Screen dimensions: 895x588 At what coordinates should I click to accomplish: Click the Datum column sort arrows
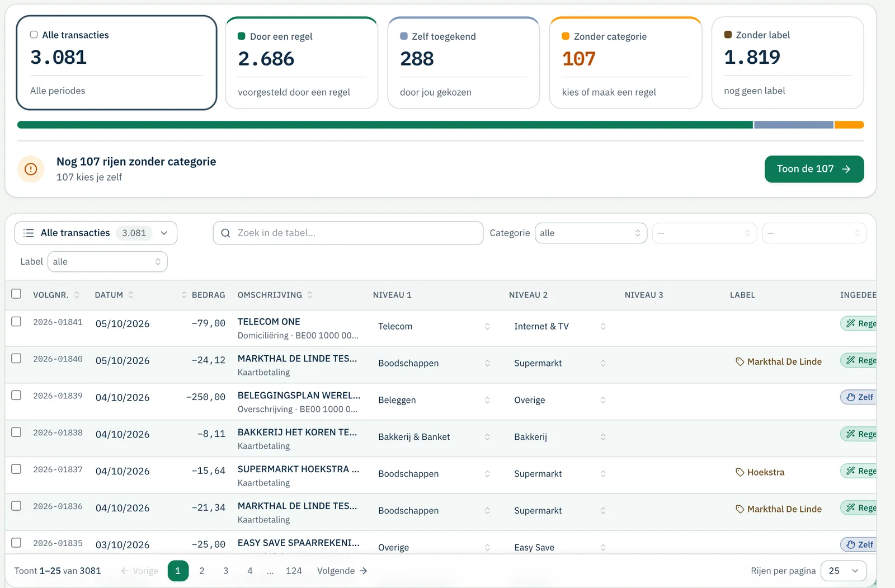131,295
